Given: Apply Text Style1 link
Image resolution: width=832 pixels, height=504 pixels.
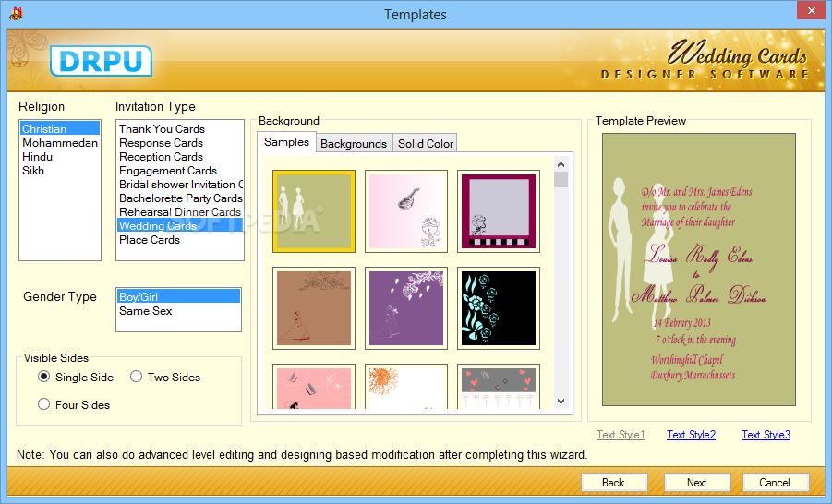Looking at the screenshot, I should [x=621, y=435].
